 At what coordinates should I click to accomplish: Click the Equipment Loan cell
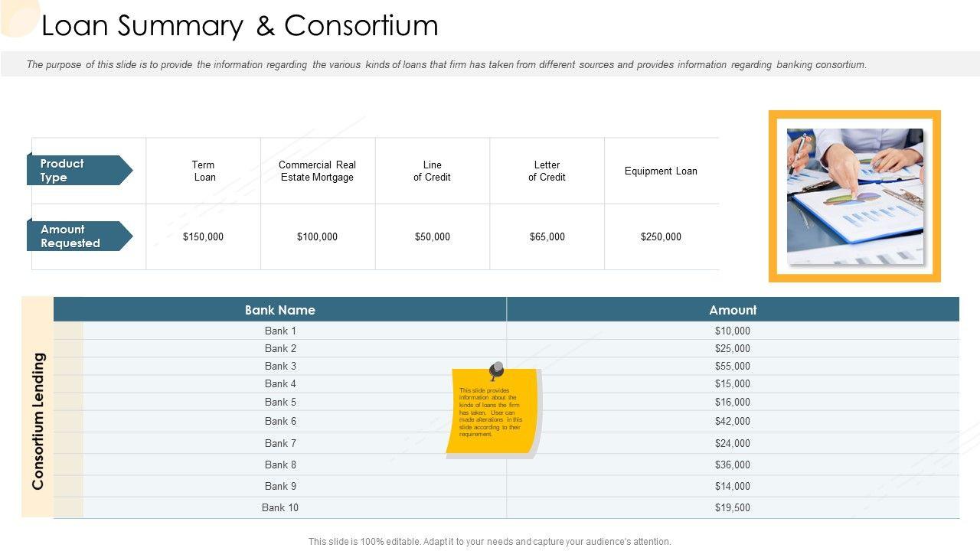661,171
